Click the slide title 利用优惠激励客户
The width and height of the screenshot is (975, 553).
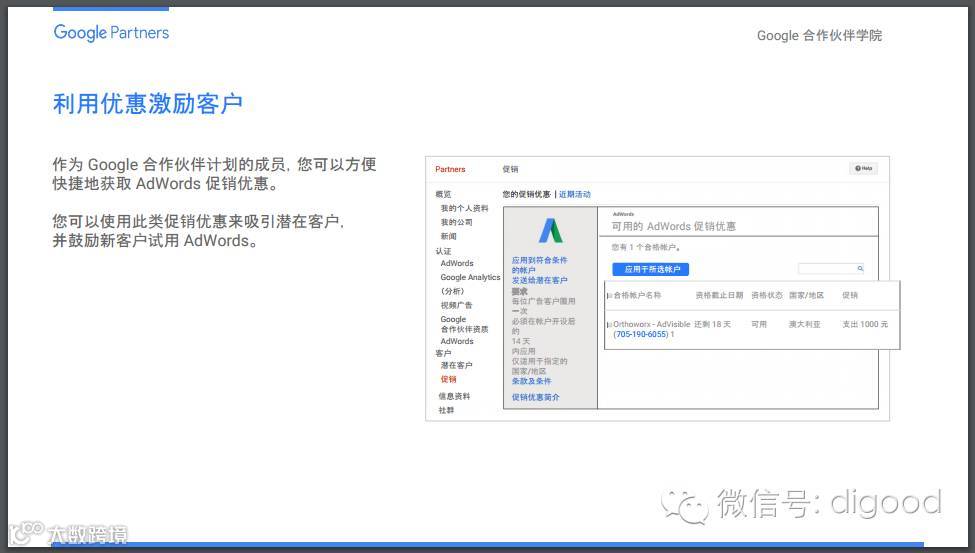pyautogui.click(x=148, y=104)
